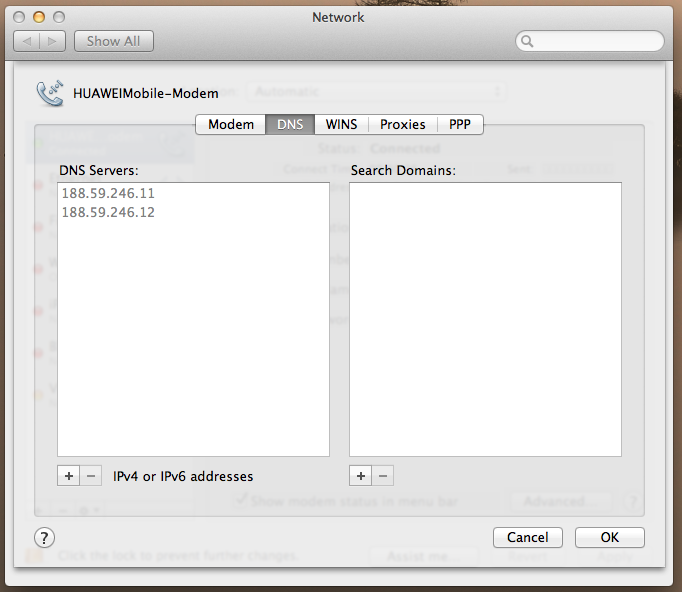Click inside the Search Domains list
Screen dimensions: 682x592
(485, 319)
